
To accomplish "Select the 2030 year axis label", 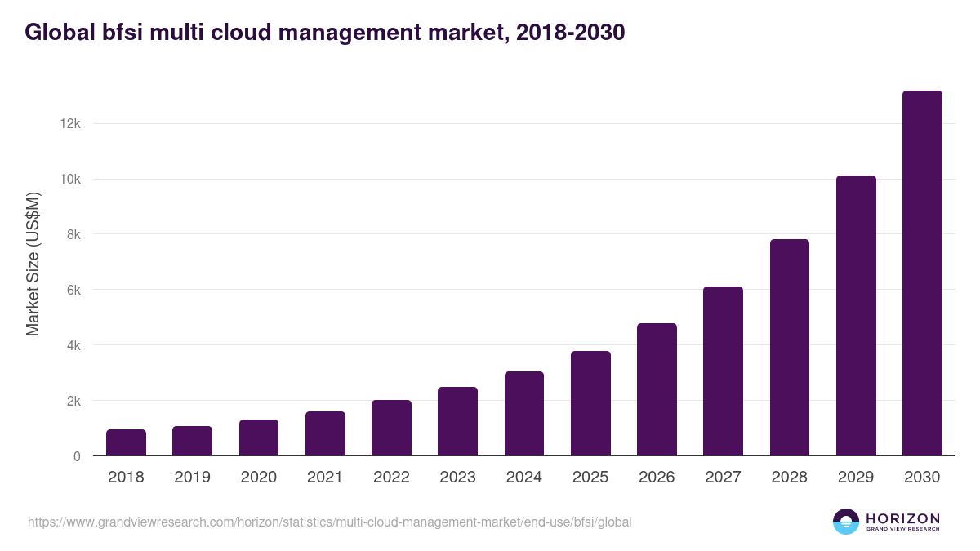I will click(922, 478).
